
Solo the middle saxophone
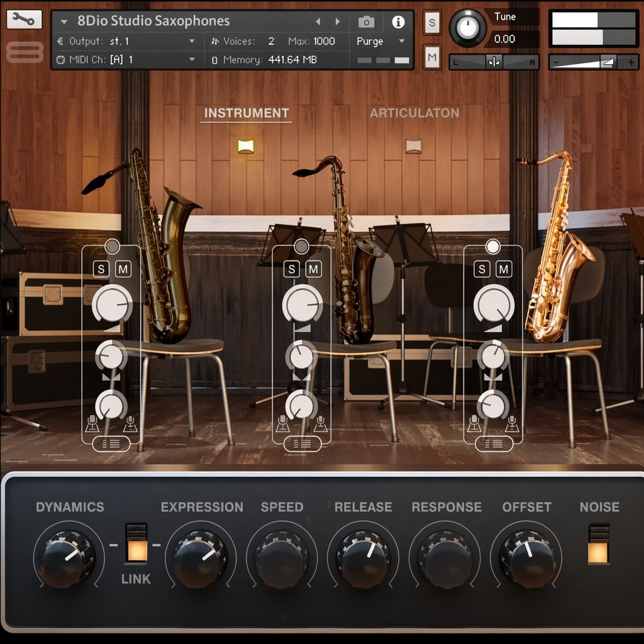[292, 269]
